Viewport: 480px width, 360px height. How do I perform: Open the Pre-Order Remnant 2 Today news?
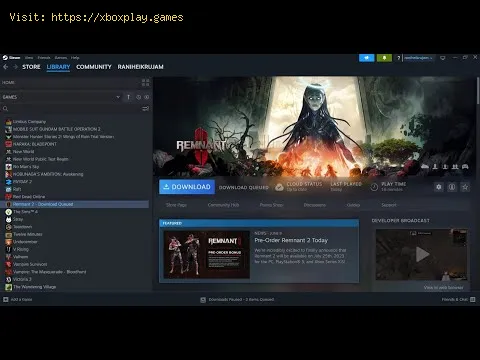[291, 240]
